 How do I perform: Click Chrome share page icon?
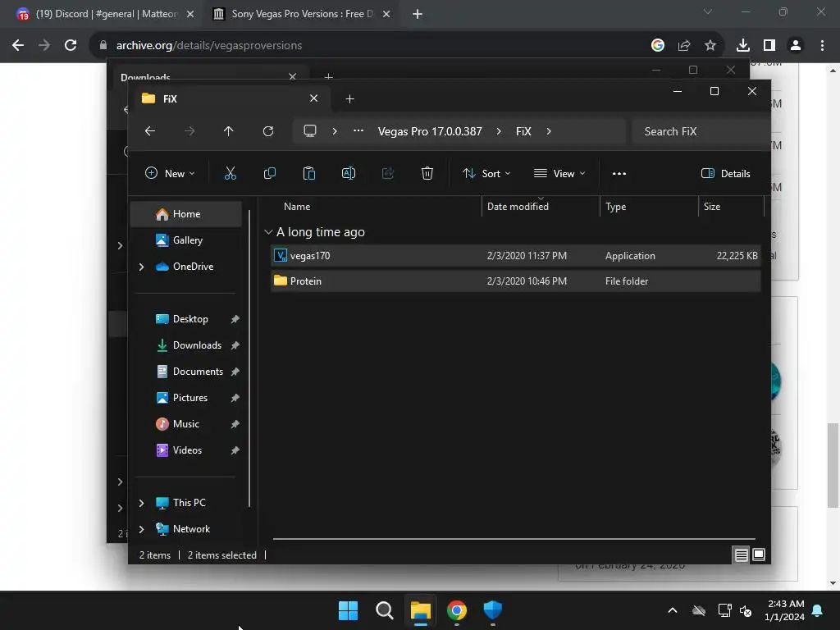[x=684, y=46]
